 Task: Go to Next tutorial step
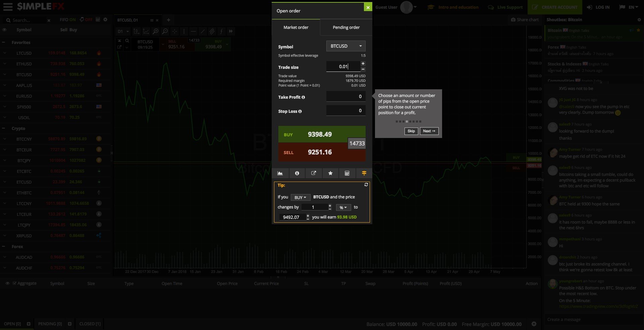tap(429, 131)
